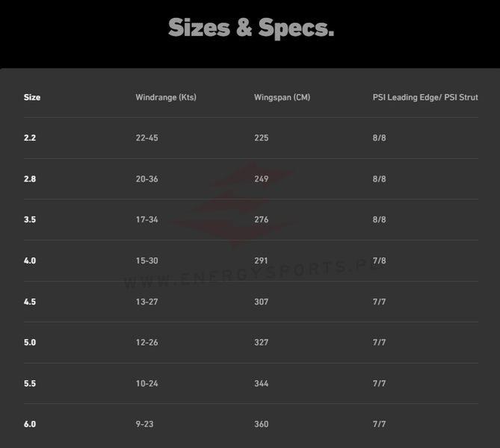Click the "PSI Leading Edge/ PSI Strut" header
This screenshot has width=500, height=448.
click(x=425, y=97)
